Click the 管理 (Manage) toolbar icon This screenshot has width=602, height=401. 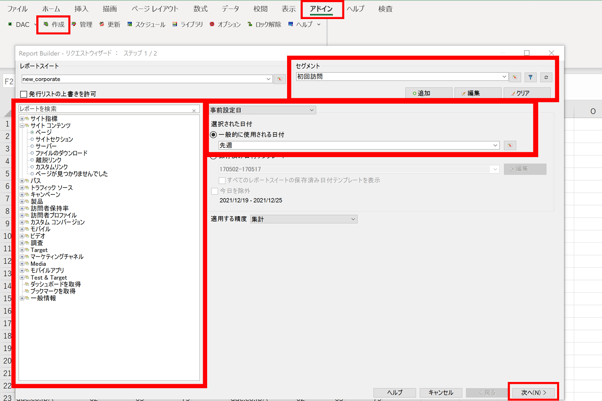[x=82, y=25]
